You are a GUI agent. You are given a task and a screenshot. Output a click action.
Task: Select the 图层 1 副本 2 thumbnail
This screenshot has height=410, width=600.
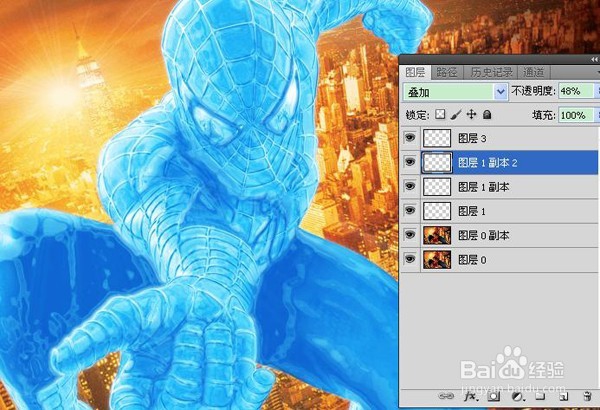[x=437, y=162]
